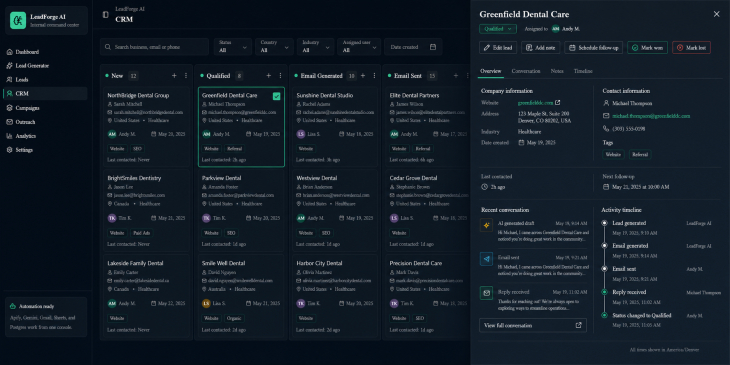This screenshot has width=730, height=365.
Task: Add a lead to the Qualified column
Action: (269, 75)
